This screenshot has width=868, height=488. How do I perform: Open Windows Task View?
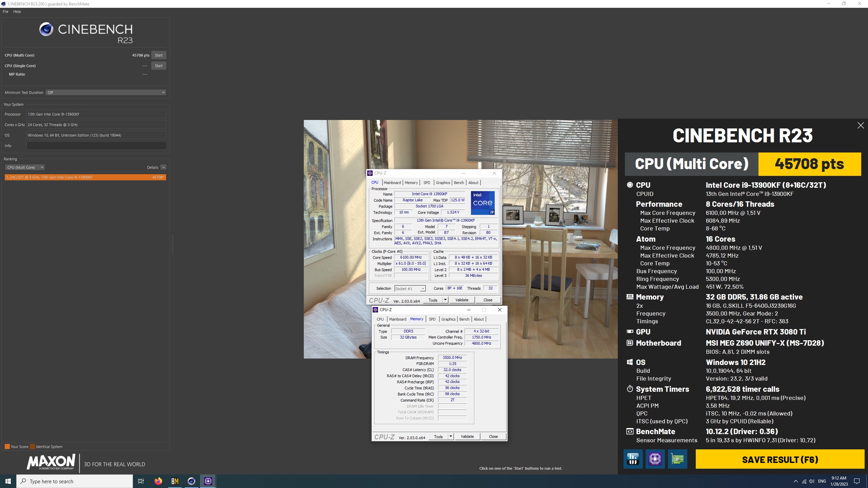141,481
